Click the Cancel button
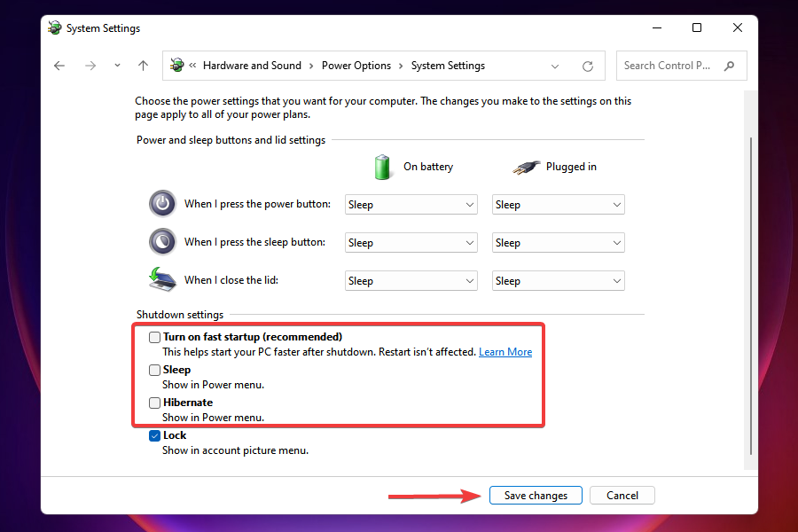Viewport: 798px width, 532px height. click(622, 496)
